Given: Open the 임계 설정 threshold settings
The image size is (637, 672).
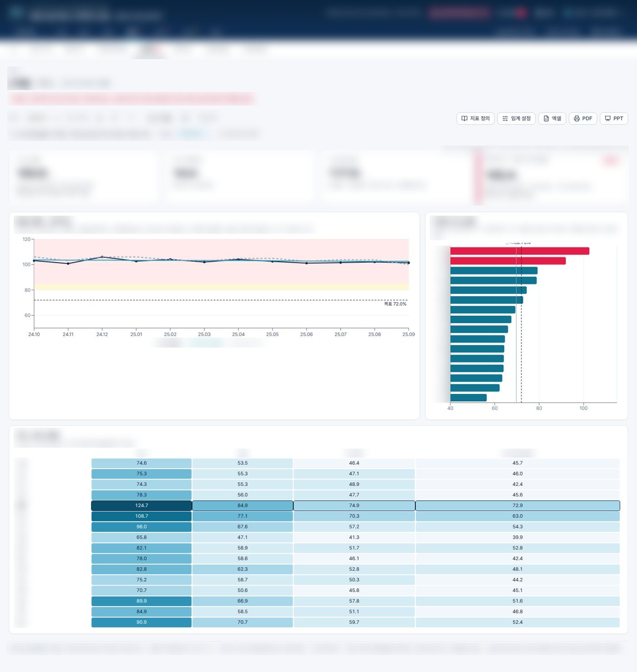Looking at the screenshot, I should click(x=516, y=118).
